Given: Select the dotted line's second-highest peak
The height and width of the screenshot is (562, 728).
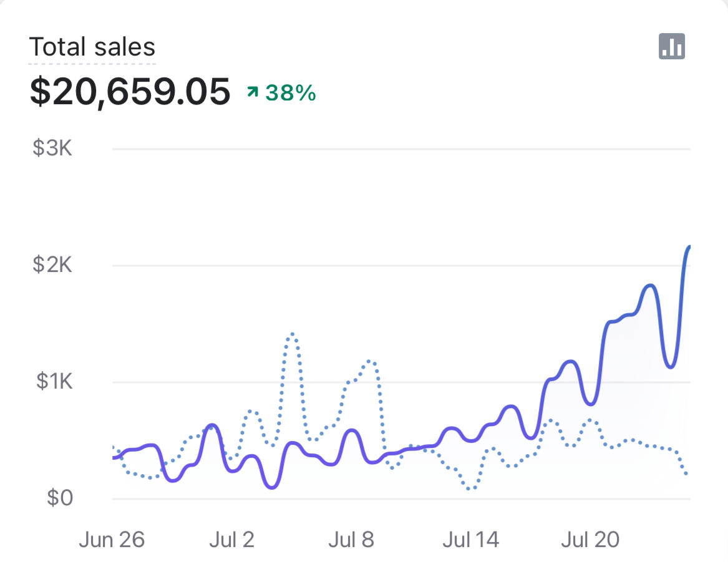Looking at the screenshot, I should (x=371, y=361).
